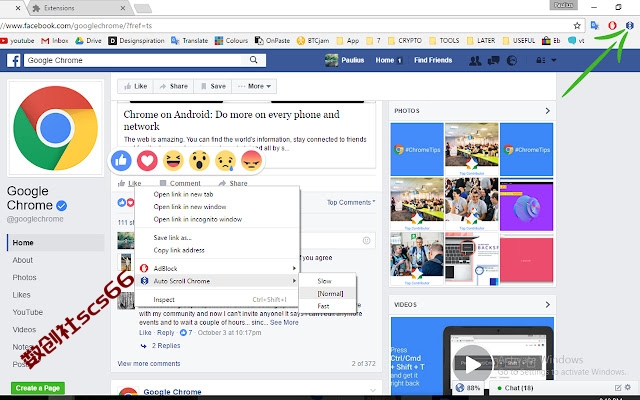Screen dimensions: 640x400
Task: Open the TOOLS bookmarks folder
Action: 444,41
